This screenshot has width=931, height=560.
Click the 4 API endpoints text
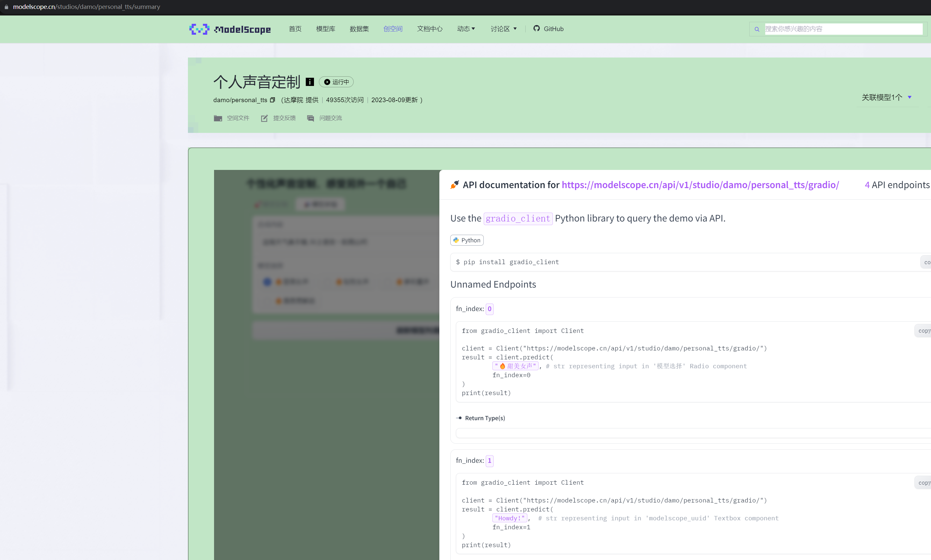pos(897,185)
